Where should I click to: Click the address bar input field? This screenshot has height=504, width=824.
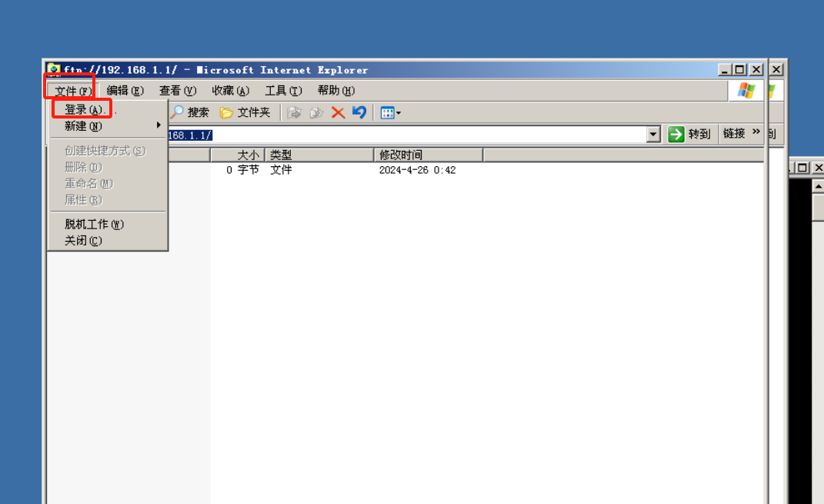[407, 135]
